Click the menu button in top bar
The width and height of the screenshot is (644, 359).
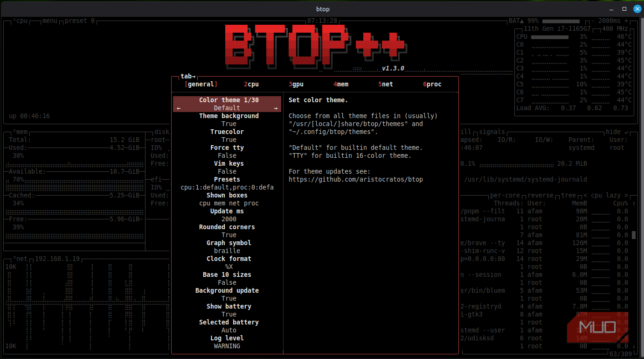[x=49, y=21]
